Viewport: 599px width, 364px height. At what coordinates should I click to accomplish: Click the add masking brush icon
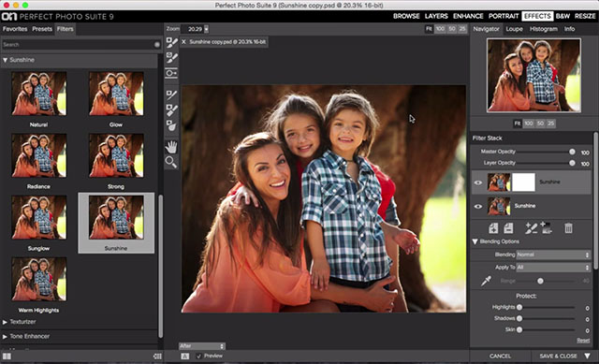pos(531,228)
